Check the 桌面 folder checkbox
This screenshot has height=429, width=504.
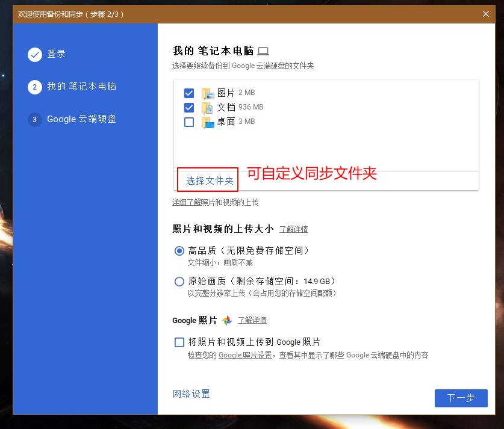189,122
